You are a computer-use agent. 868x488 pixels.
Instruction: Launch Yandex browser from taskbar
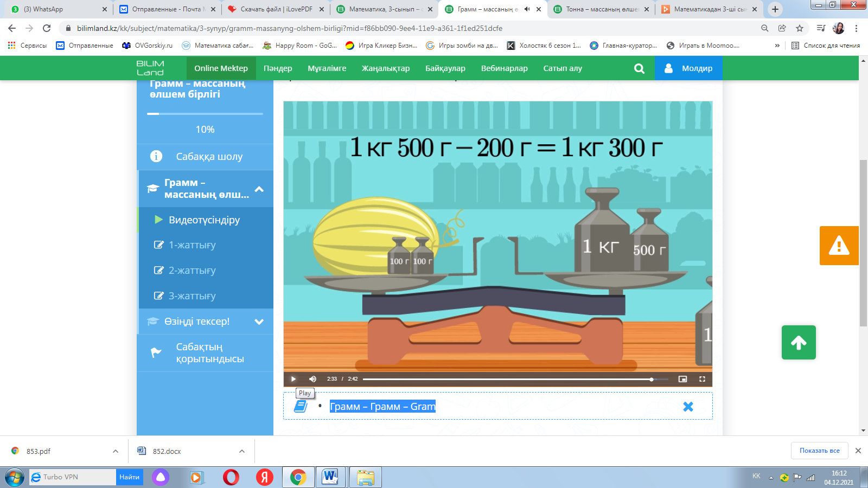coord(265,477)
